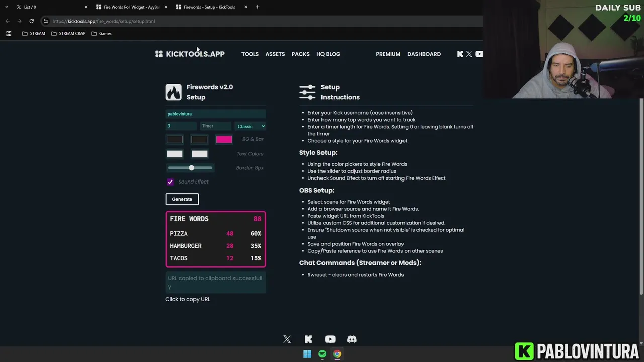Screen dimensions: 644x362
Task: Toggle the Sound Effect checkbox
Action: tap(170, 182)
